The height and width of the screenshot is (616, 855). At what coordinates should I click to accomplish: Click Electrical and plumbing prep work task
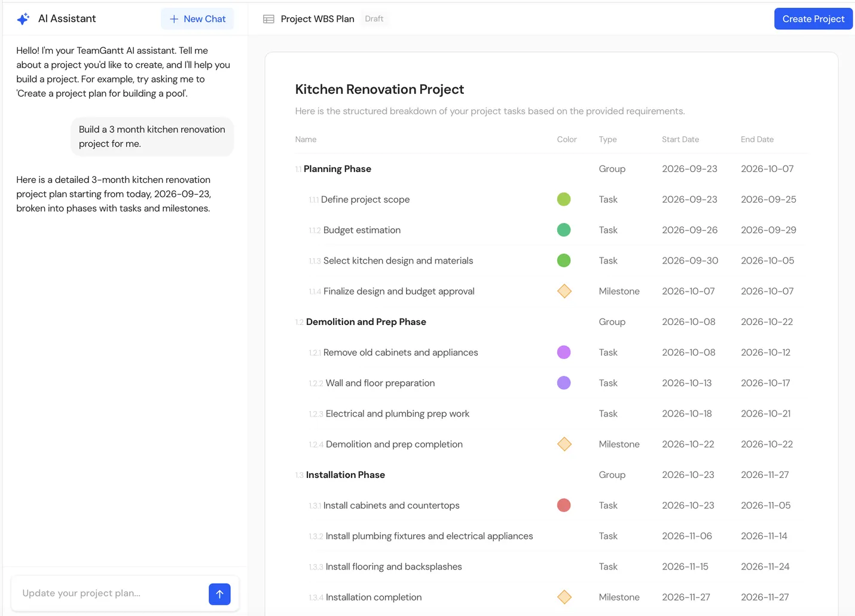coord(398,413)
